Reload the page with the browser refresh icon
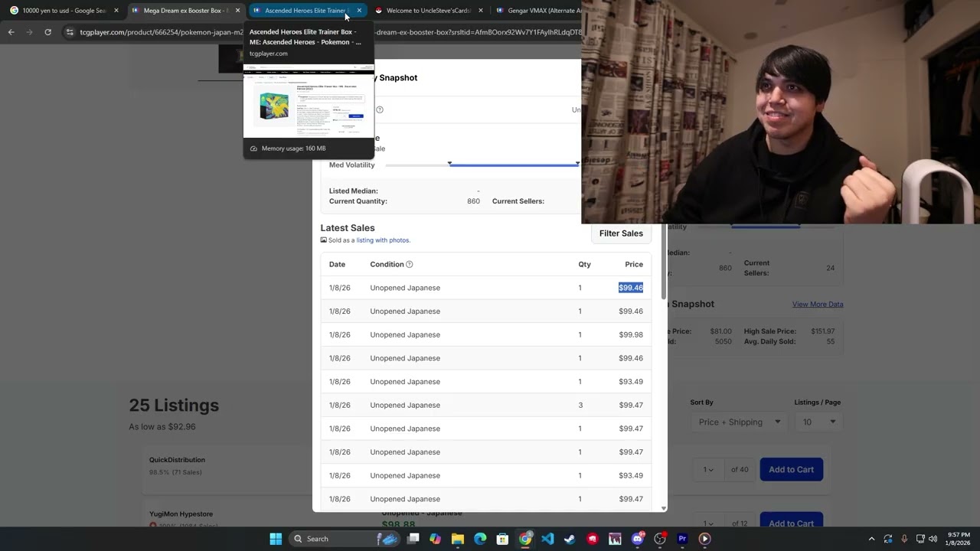The width and height of the screenshot is (980, 551). pyautogui.click(x=47, y=32)
